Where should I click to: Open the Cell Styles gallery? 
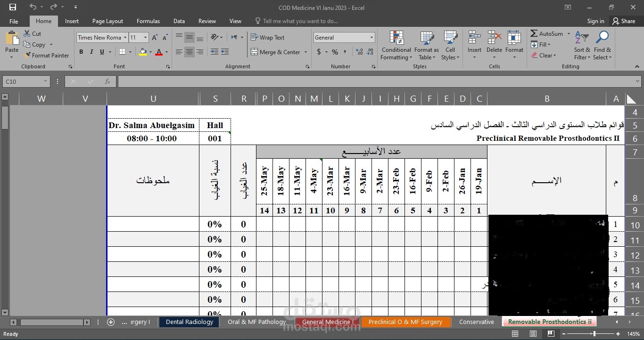[x=450, y=46]
